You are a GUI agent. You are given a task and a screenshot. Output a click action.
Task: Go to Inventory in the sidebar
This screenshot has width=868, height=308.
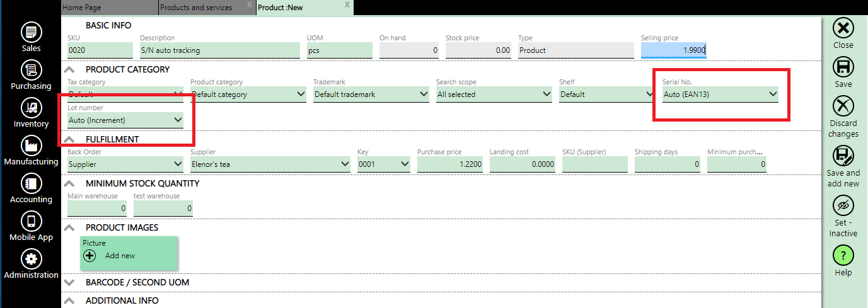coord(31,108)
